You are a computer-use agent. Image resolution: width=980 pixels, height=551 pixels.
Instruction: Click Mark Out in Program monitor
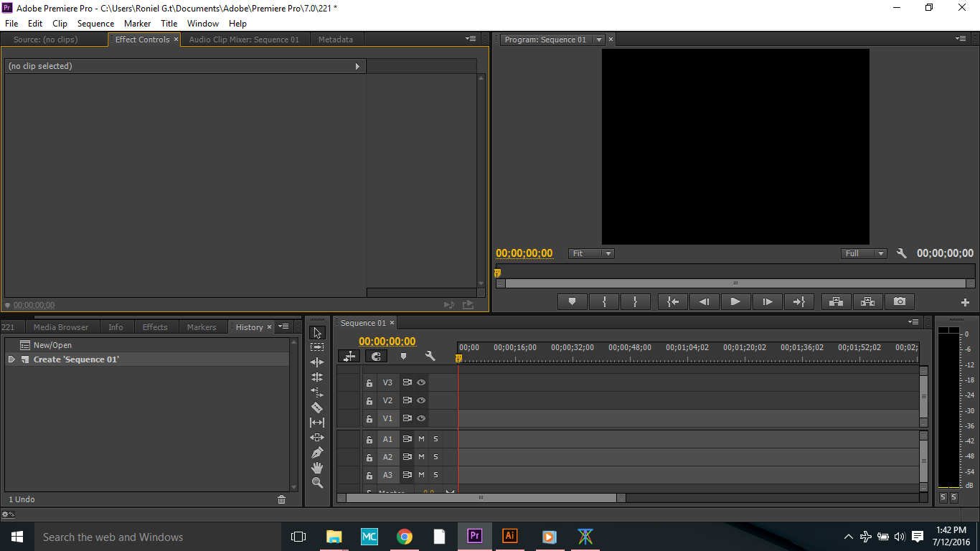click(x=636, y=302)
